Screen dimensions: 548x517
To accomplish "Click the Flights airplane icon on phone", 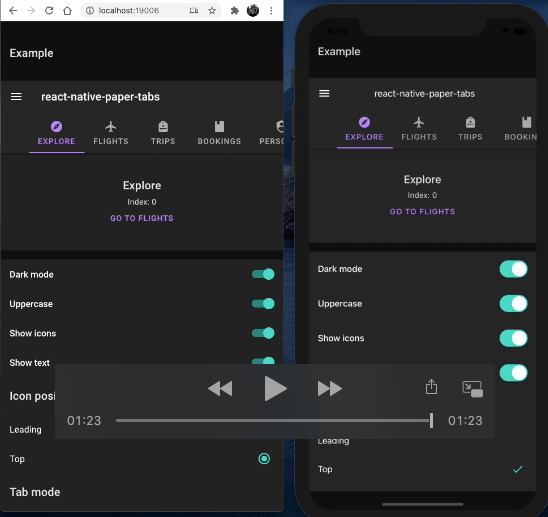I will point(419,122).
